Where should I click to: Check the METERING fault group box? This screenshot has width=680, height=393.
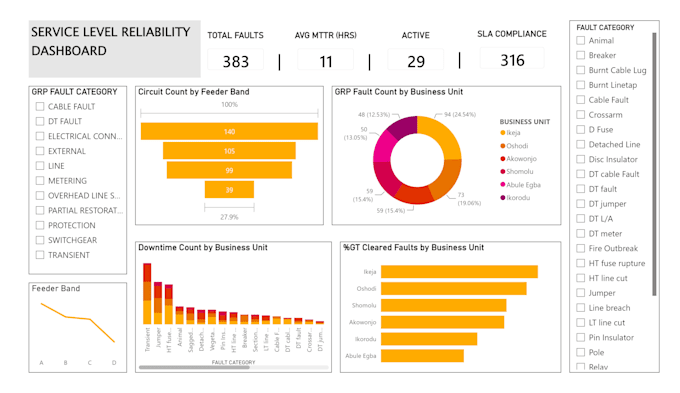point(40,180)
